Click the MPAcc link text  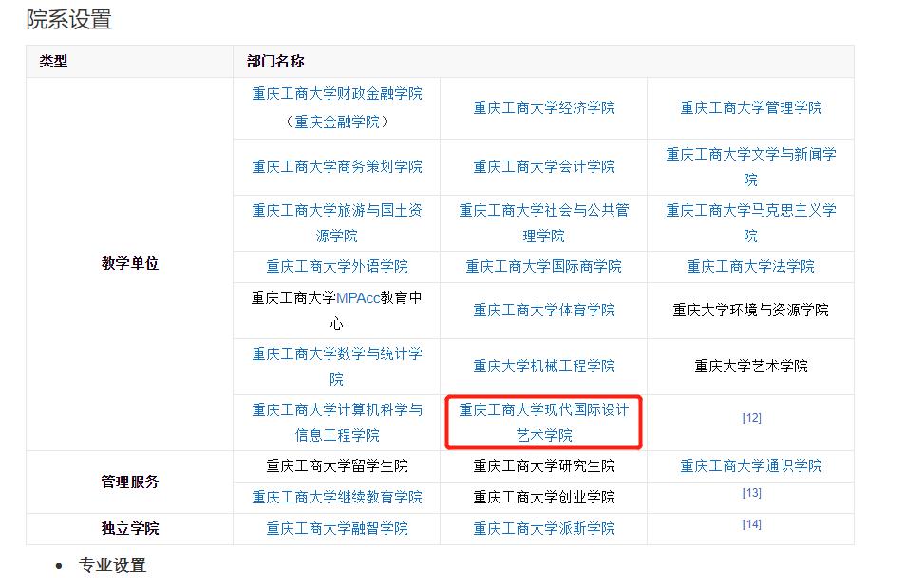click(358, 298)
